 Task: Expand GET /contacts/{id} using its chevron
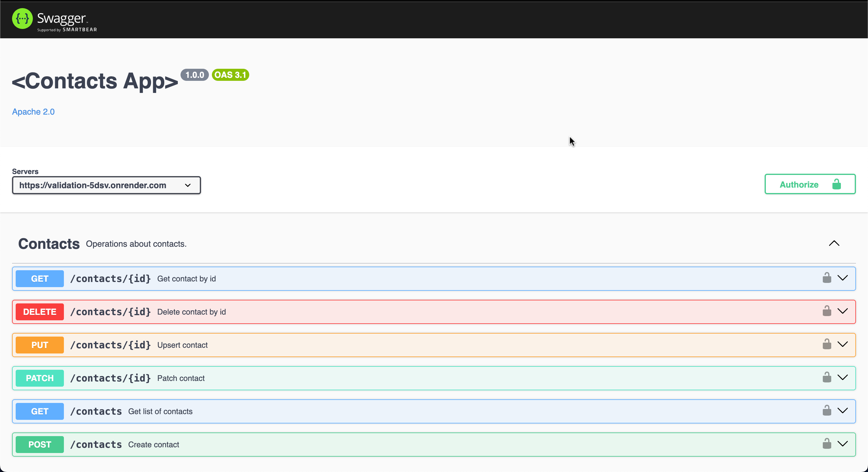[842, 278]
